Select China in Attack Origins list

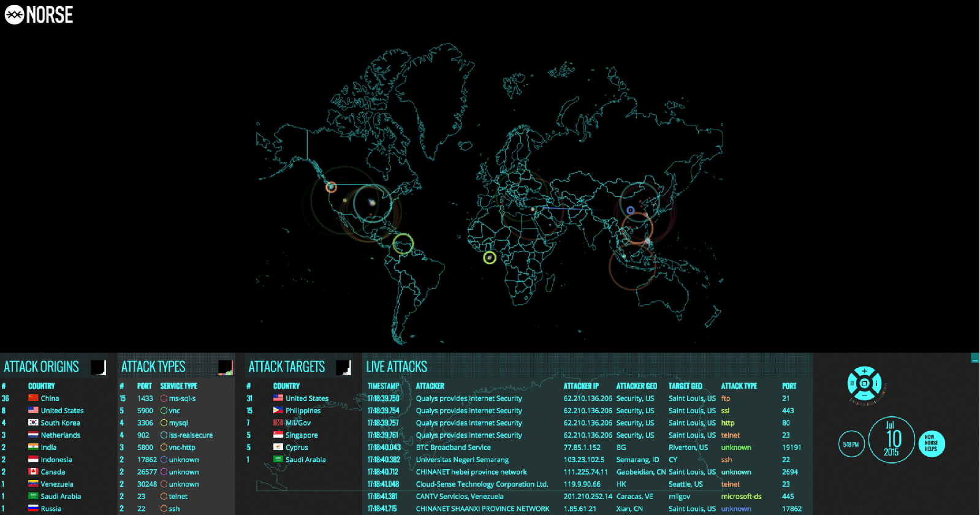[x=50, y=399]
